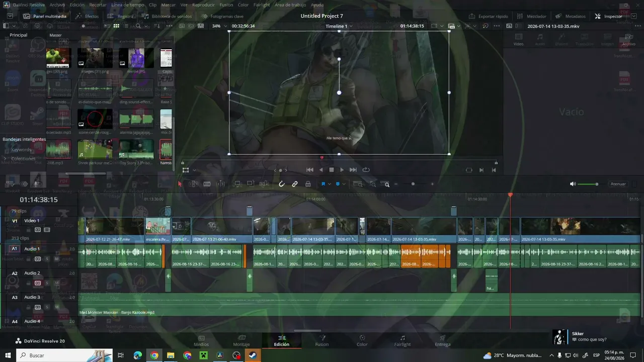Toggle mute M on Audio 1 track
Viewport: 644px width, 362px height.
coord(57,259)
